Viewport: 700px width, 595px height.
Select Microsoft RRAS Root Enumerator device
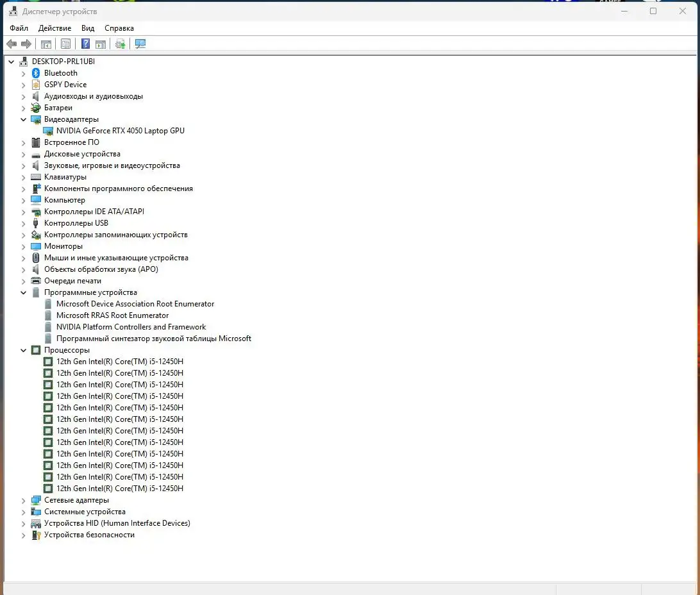pyautogui.click(x=112, y=315)
